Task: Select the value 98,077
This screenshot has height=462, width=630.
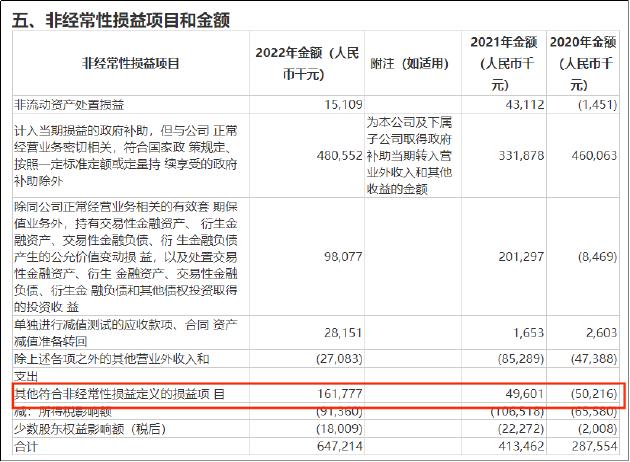Action: click(x=343, y=257)
